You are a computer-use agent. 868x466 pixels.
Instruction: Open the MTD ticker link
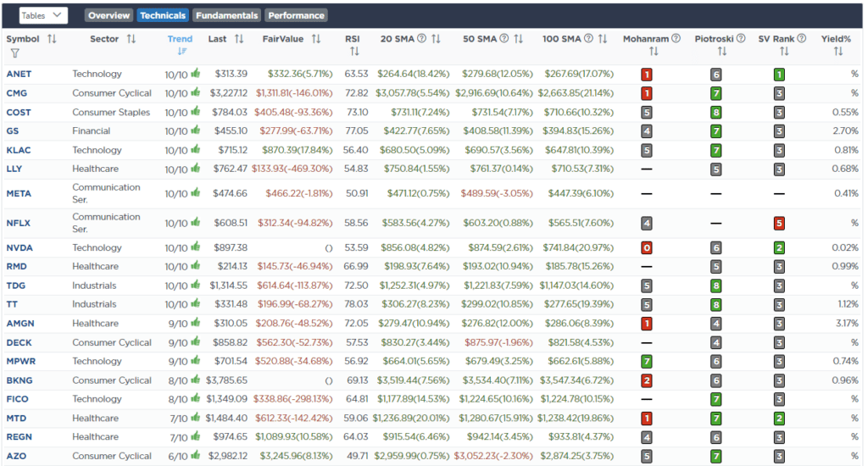[16, 418]
